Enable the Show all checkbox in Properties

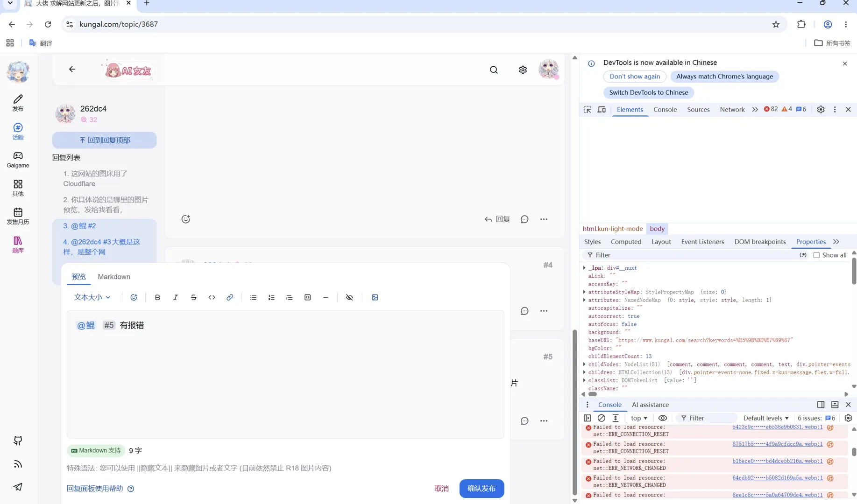coord(816,255)
